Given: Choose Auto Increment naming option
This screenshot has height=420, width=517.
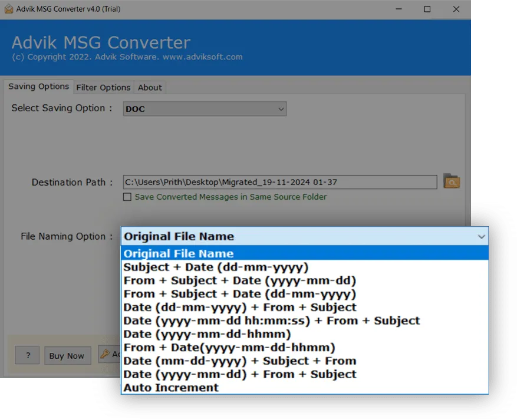Looking at the screenshot, I should [171, 388].
